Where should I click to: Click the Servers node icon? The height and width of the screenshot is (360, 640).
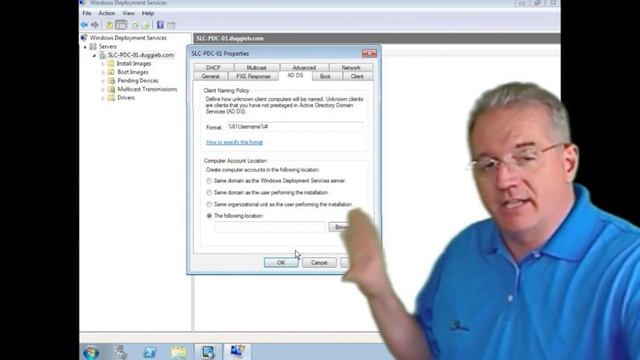point(93,47)
